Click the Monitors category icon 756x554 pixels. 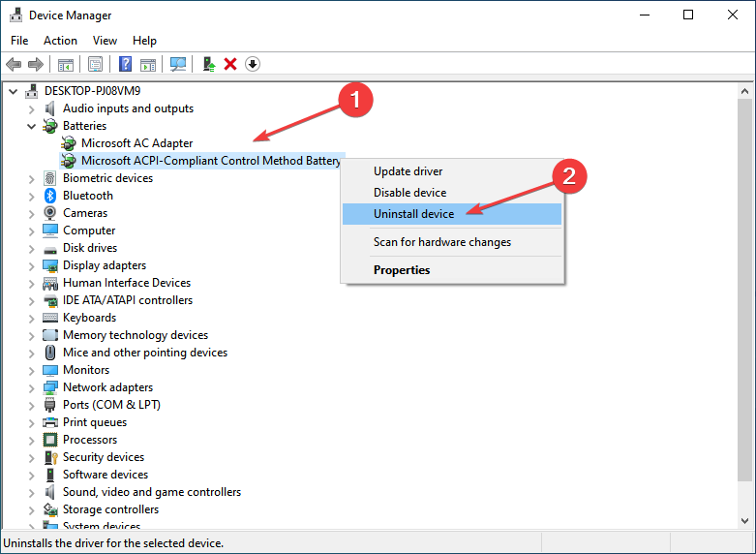point(50,370)
